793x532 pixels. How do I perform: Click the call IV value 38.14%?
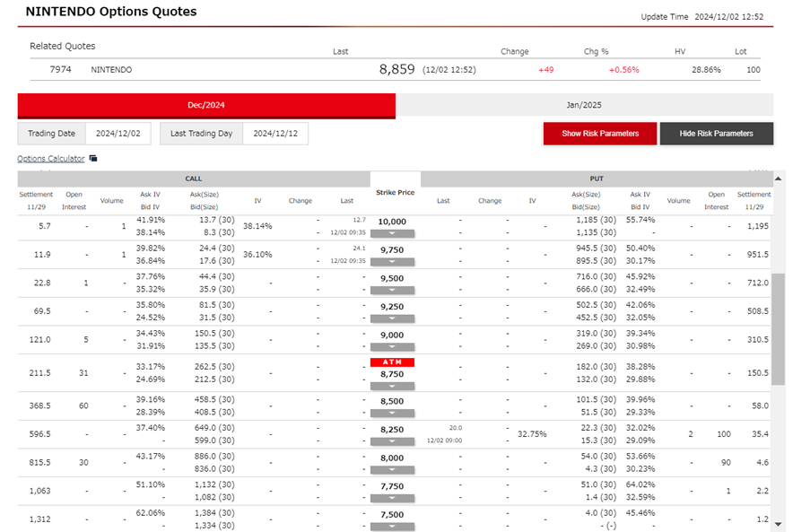(x=257, y=226)
